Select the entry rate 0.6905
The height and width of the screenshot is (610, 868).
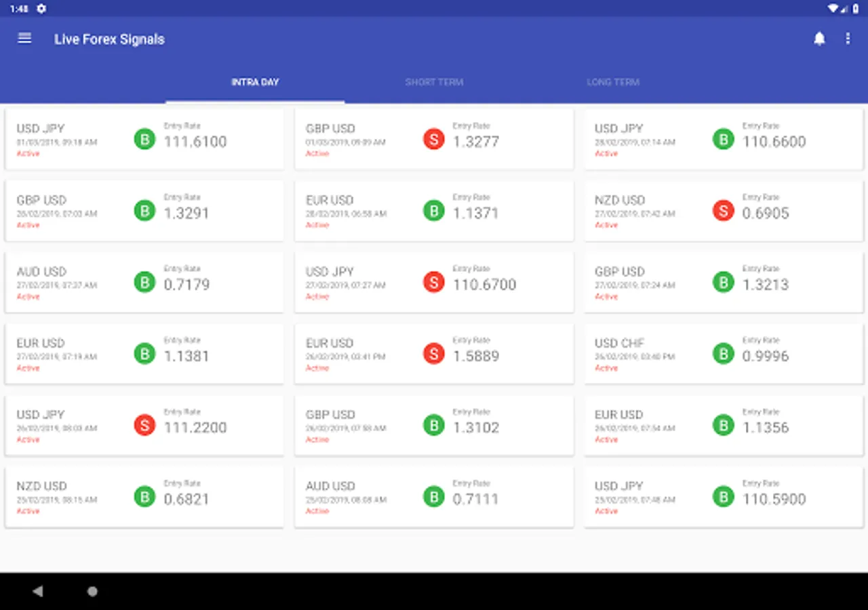click(x=766, y=213)
